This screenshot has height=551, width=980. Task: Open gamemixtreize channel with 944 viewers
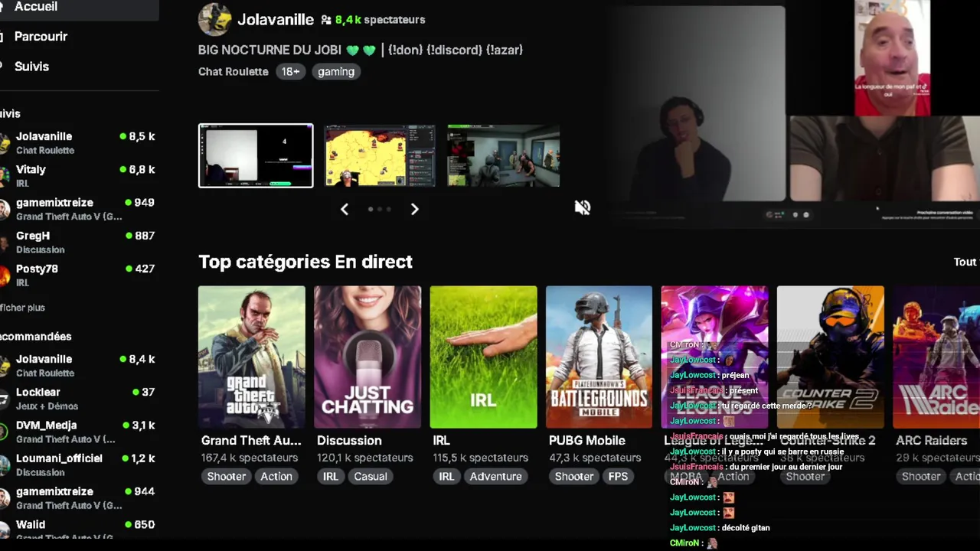pos(78,497)
